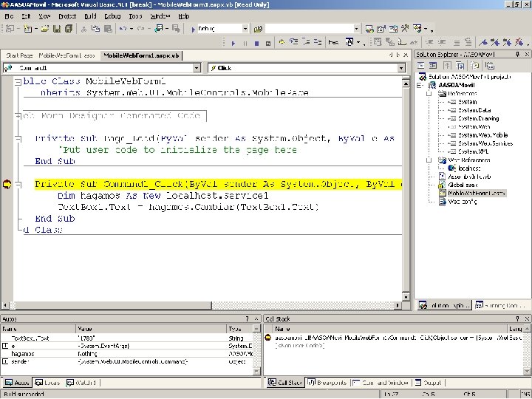Click the Toolbox hammer and wrench icon
532x399 pixels.
coord(405,29)
